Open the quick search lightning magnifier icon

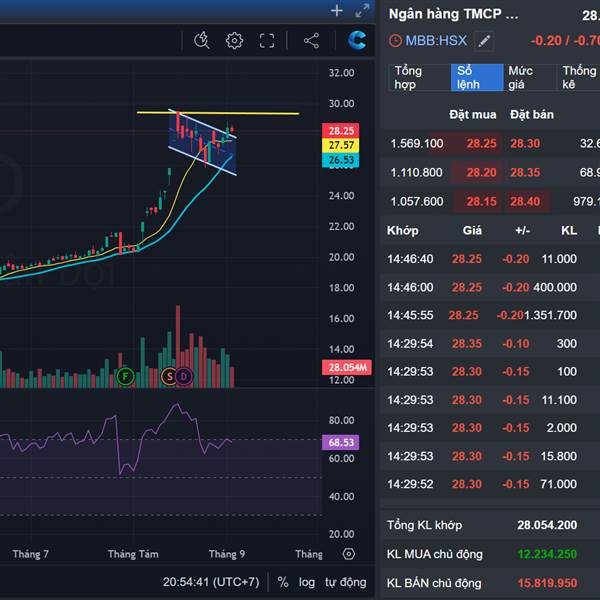point(202,40)
